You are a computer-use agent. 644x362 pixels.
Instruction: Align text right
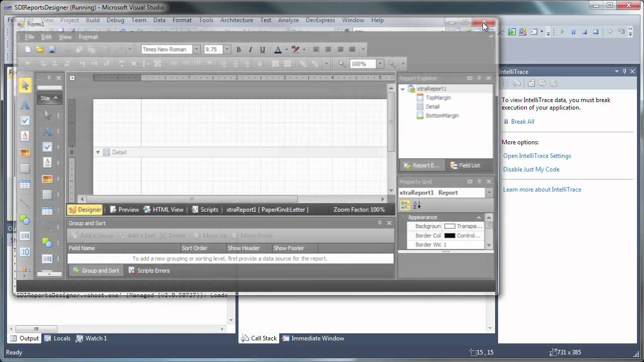point(340,49)
